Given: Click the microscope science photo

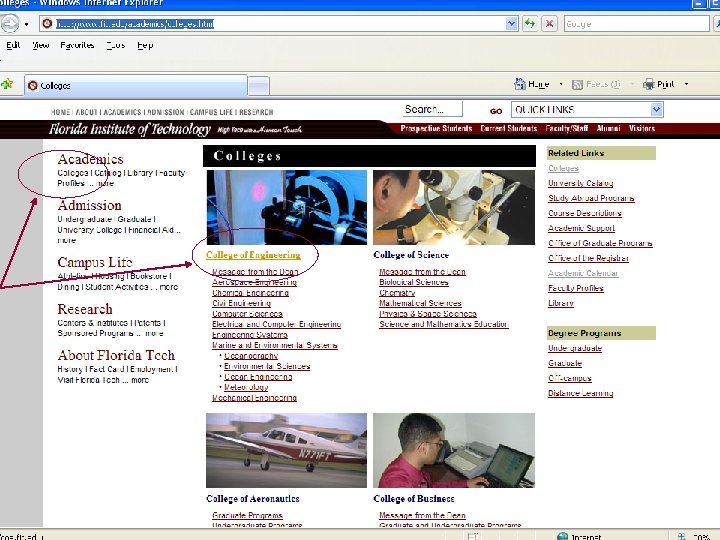Looking at the screenshot, I should point(454,207).
